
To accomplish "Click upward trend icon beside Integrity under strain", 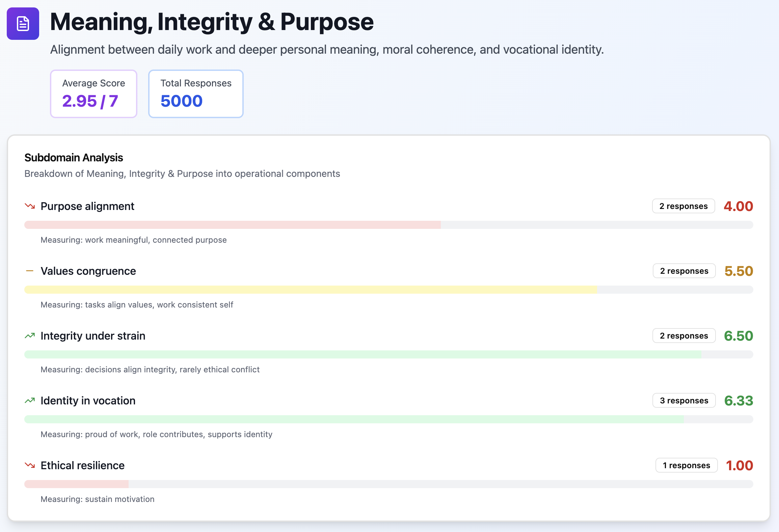I will 30,336.
